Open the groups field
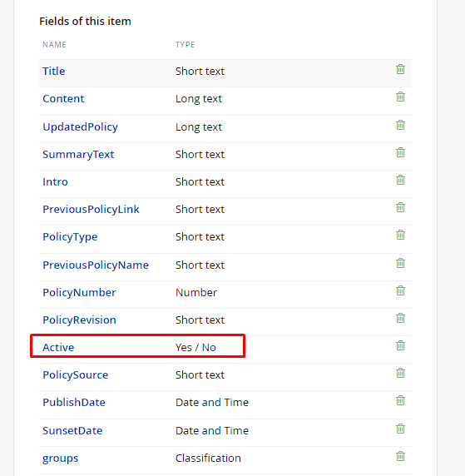Image resolution: width=465 pixels, height=476 pixels. pyautogui.click(x=60, y=459)
